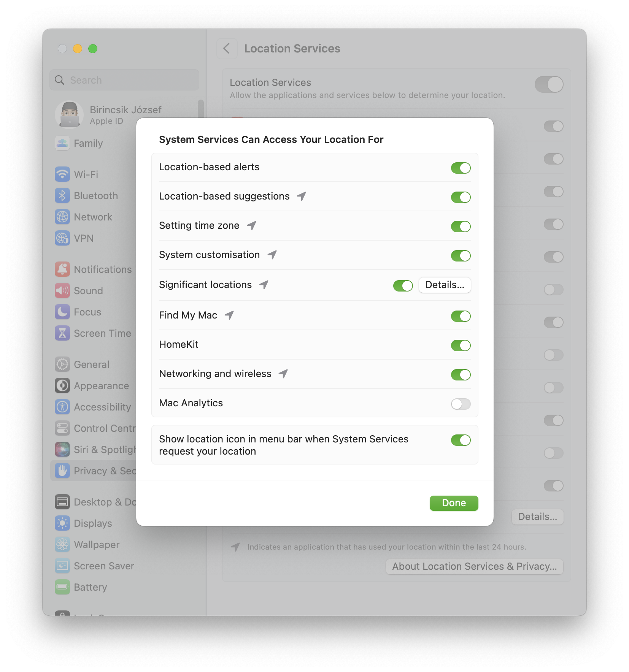Open the Battery icon
Image resolution: width=629 pixels, height=672 pixels.
point(62,587)
